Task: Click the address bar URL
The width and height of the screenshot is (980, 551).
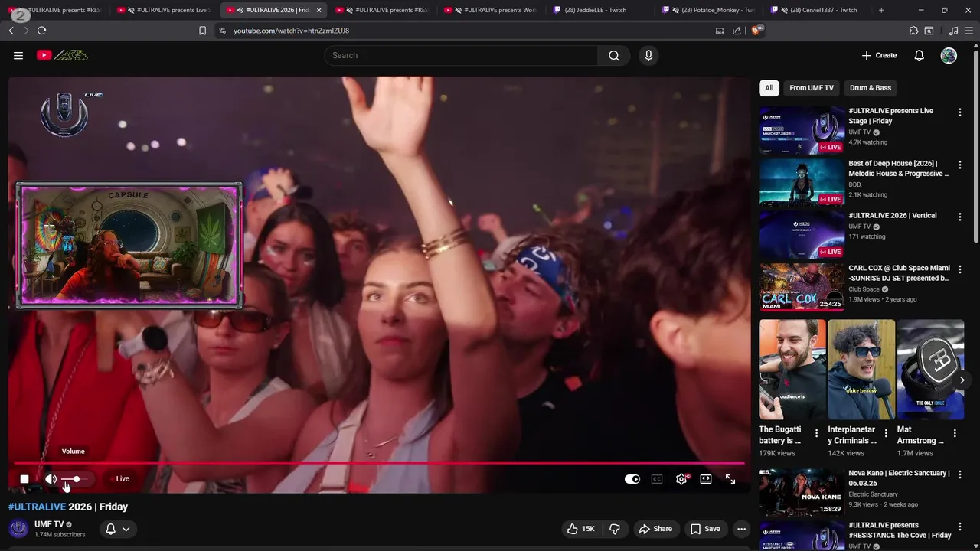Action: click(x=291, y=31)
